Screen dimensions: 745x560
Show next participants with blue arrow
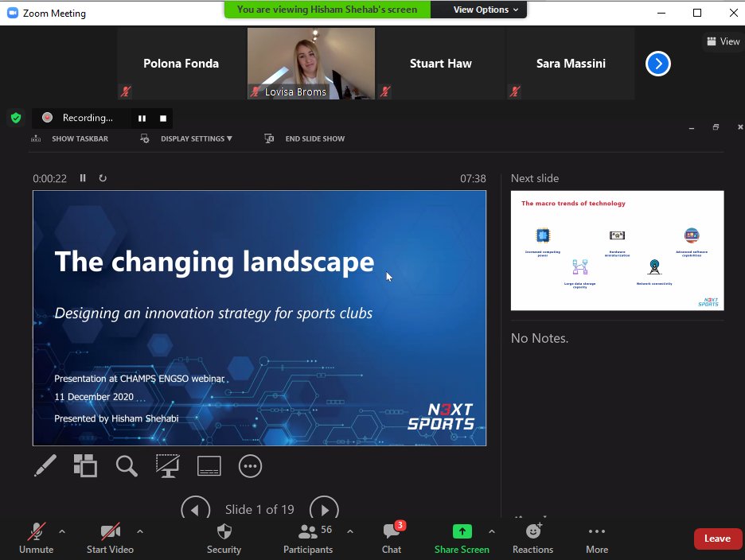[x=658, y=64]
